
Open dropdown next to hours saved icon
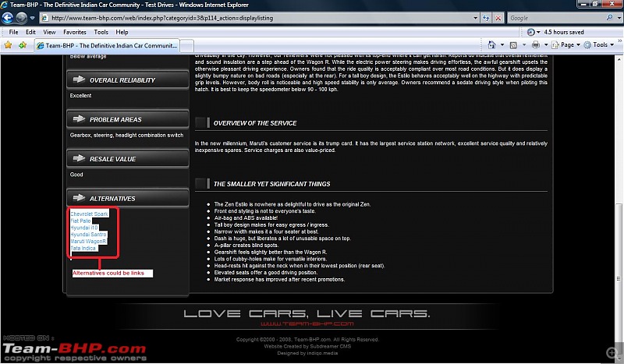(x=538, y=32)
